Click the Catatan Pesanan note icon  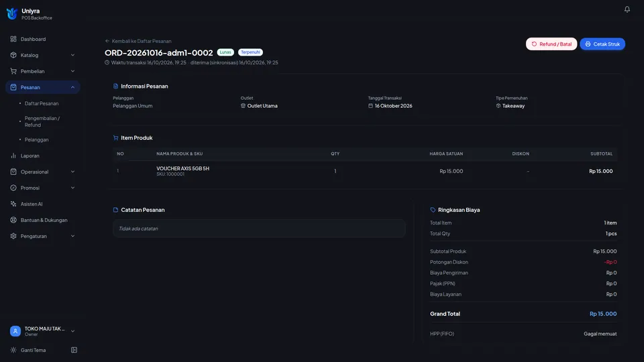[115, 210]
